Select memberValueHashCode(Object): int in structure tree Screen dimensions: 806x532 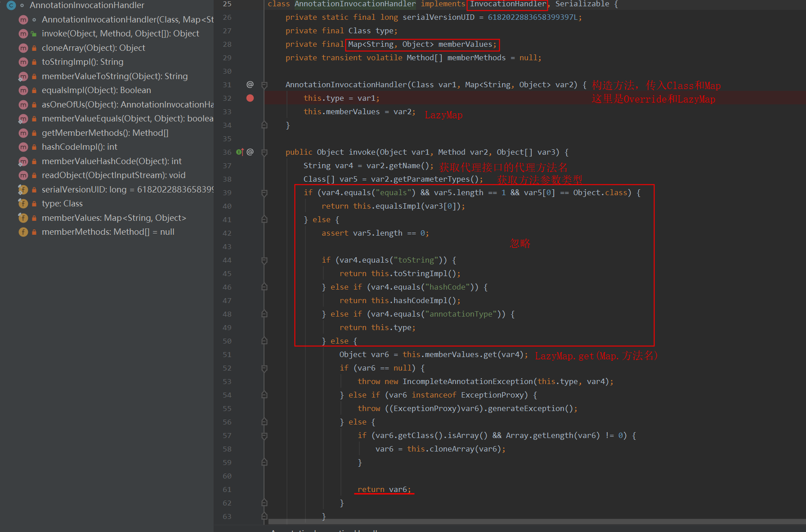pos(112,161)
